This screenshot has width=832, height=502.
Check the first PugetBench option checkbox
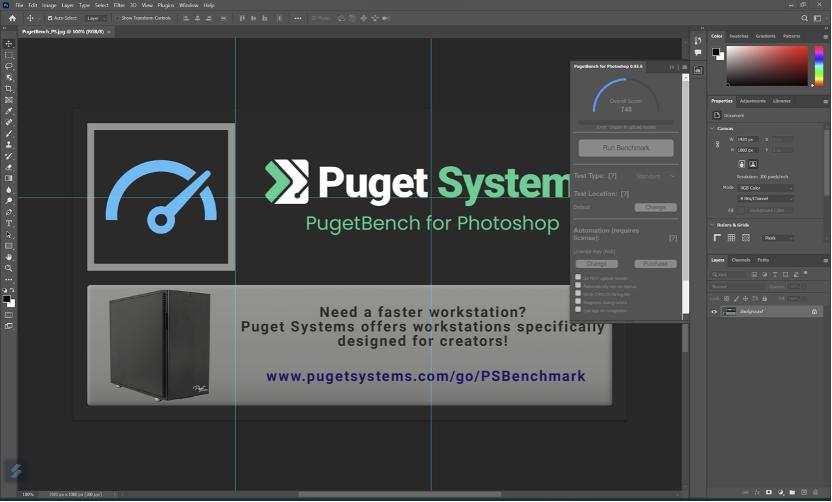pyautogui.click(x=578, y=277)
